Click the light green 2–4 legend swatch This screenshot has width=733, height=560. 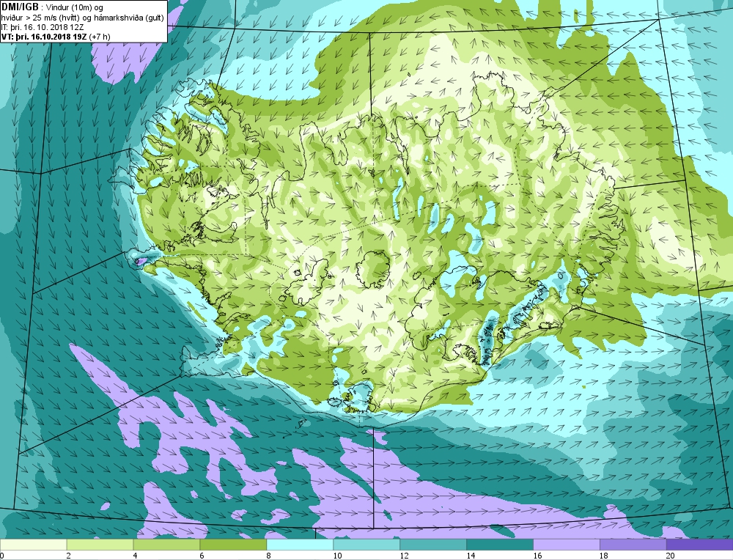click(100, 545)
